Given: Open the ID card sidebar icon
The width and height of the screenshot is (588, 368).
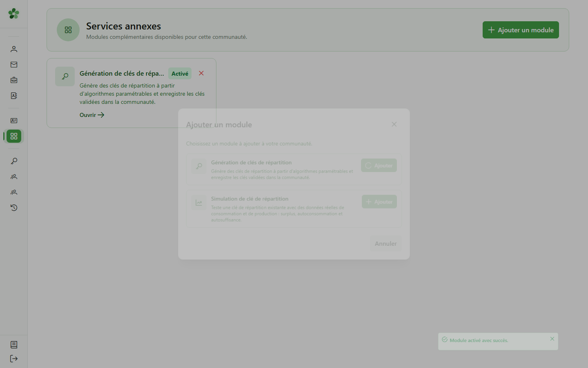Looking at the screenshot, I should (x=14, y=121).
